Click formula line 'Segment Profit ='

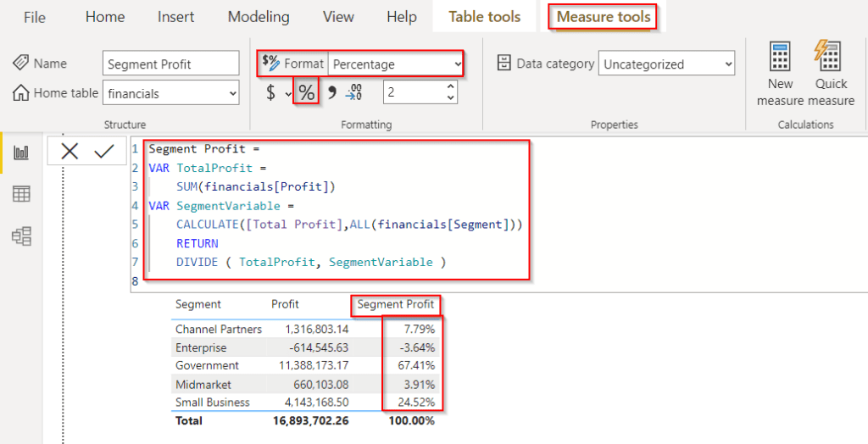203,149
